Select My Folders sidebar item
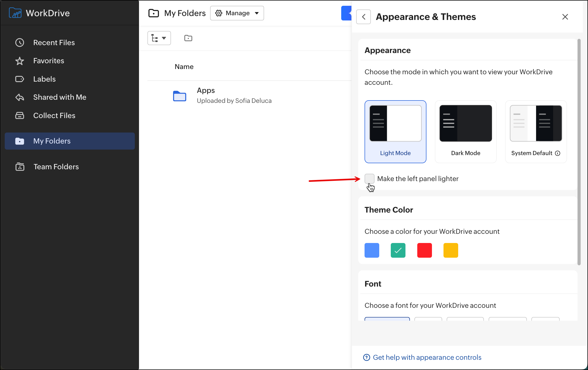Viewport: 588px width, 370px height. point(52,141)
